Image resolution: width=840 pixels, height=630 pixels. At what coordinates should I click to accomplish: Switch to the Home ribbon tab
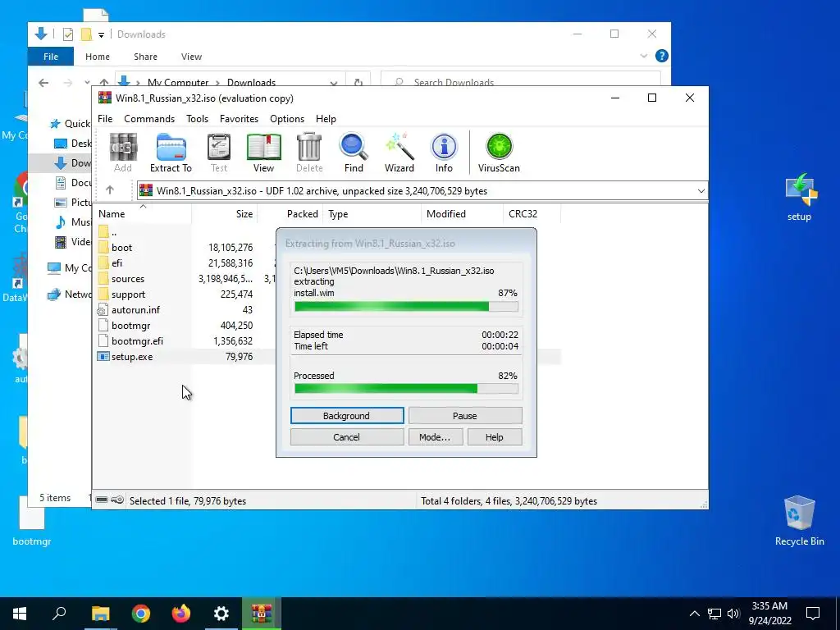(x=98, y=57)
